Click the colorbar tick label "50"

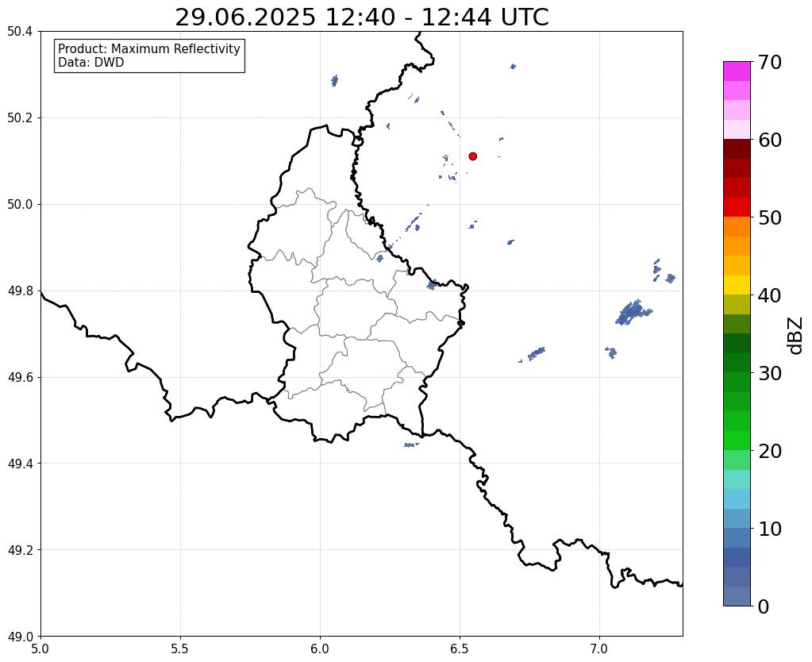coord(770,217)
